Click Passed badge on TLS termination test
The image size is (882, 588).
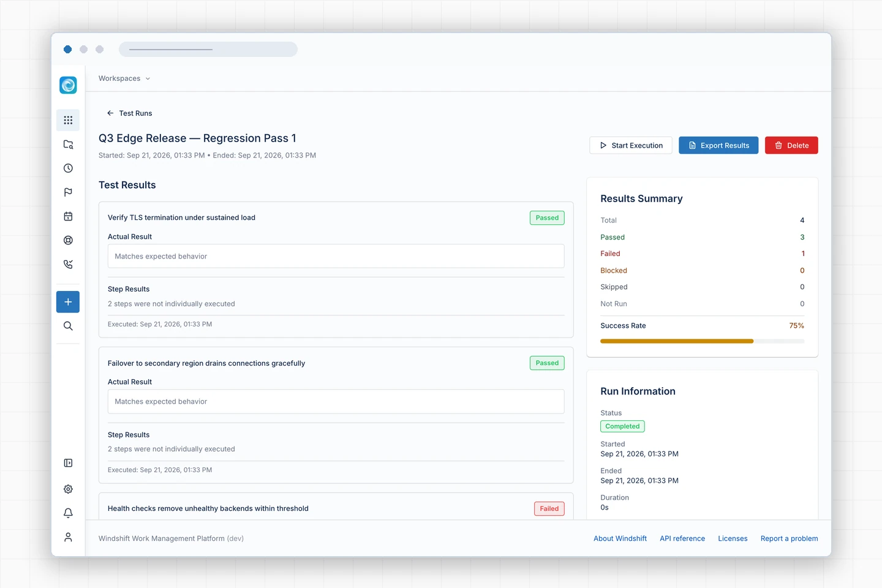(547, 217)
